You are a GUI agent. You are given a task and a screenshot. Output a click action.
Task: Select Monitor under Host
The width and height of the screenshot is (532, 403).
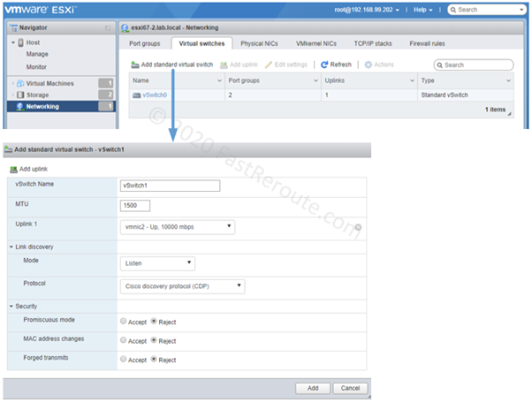[36, 67]
